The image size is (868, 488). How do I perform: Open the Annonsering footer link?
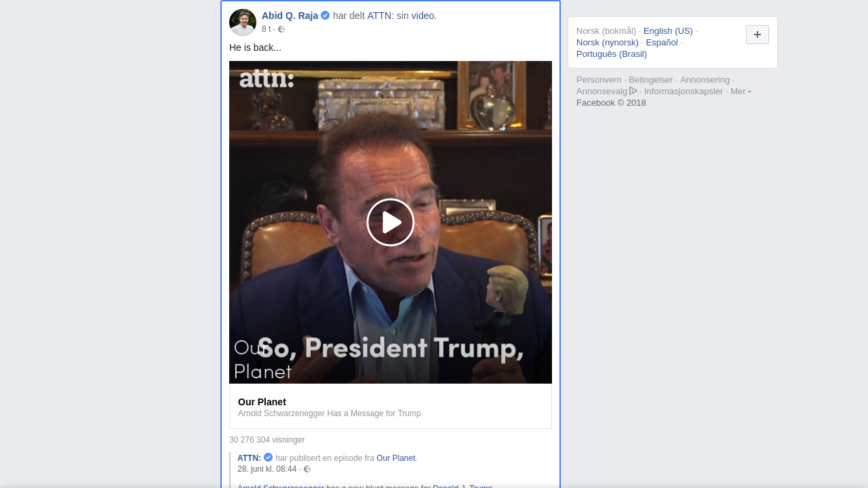(x=705, y=79)
